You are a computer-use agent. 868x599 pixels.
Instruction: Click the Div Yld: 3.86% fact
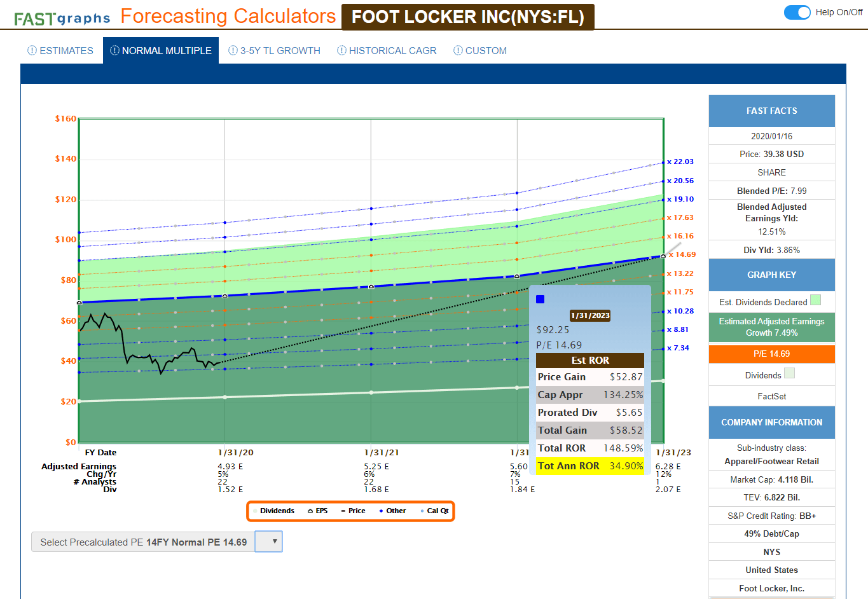pyautogui.click(x=772, y=250)
